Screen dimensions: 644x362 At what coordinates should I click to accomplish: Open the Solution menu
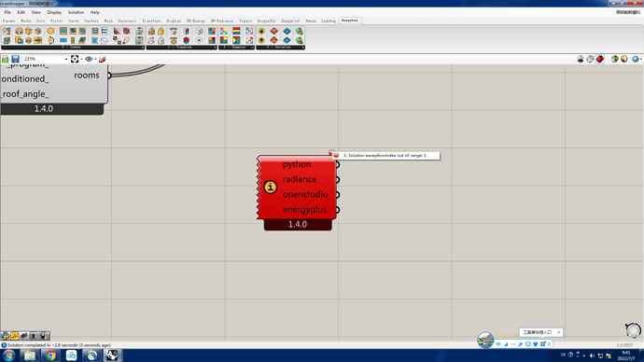pyautogui.click(x=76, y=12)
